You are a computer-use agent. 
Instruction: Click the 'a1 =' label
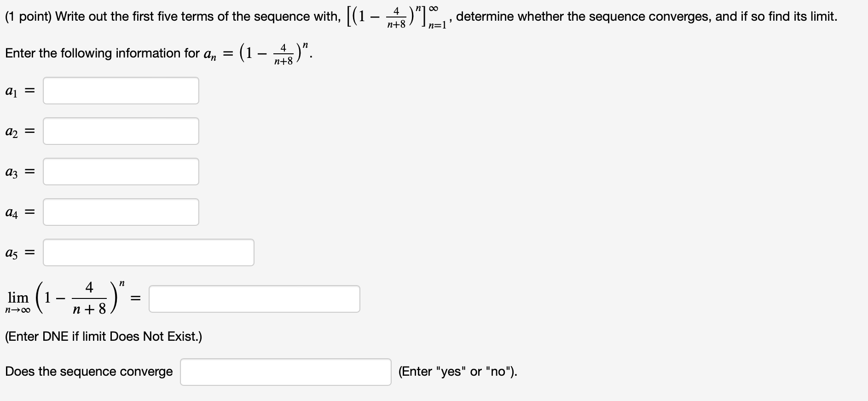[x=20, y=91]
